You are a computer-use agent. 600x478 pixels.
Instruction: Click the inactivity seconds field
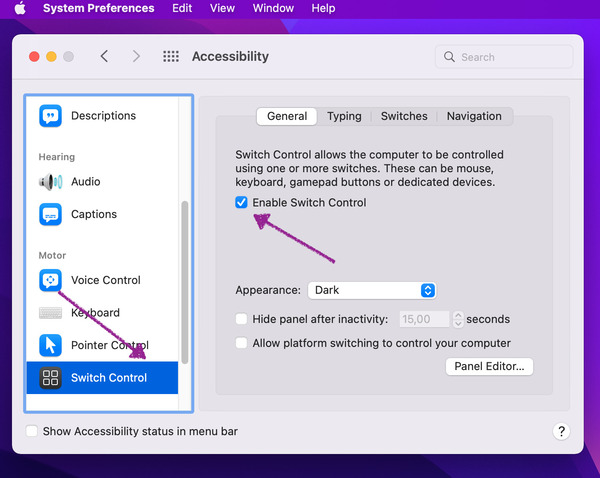click(x=424, y=319)
